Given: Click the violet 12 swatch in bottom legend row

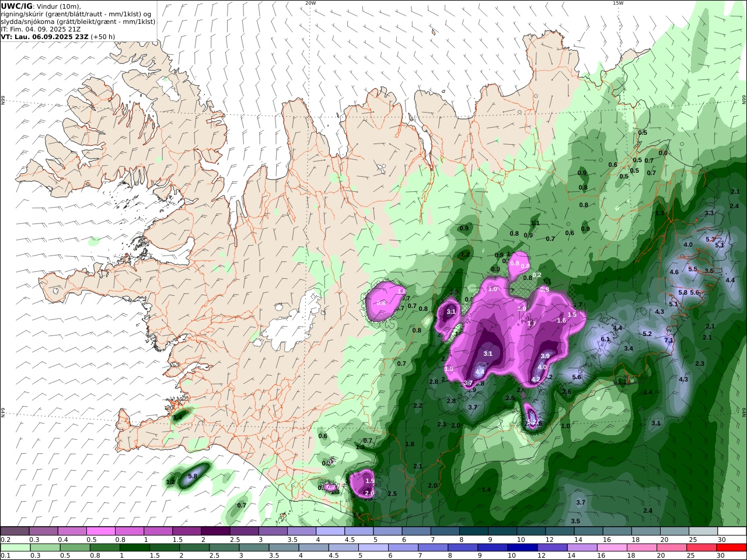Looking at the screenshot, I should [553, 548].
